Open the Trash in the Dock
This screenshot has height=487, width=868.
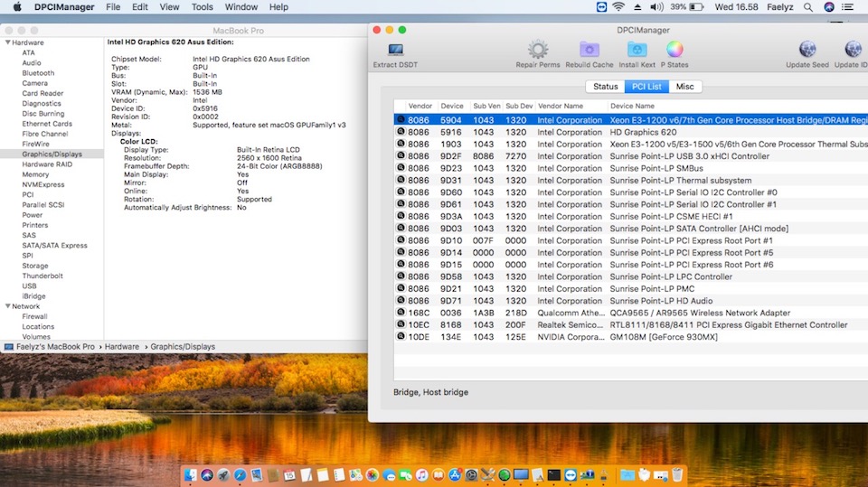677,475
